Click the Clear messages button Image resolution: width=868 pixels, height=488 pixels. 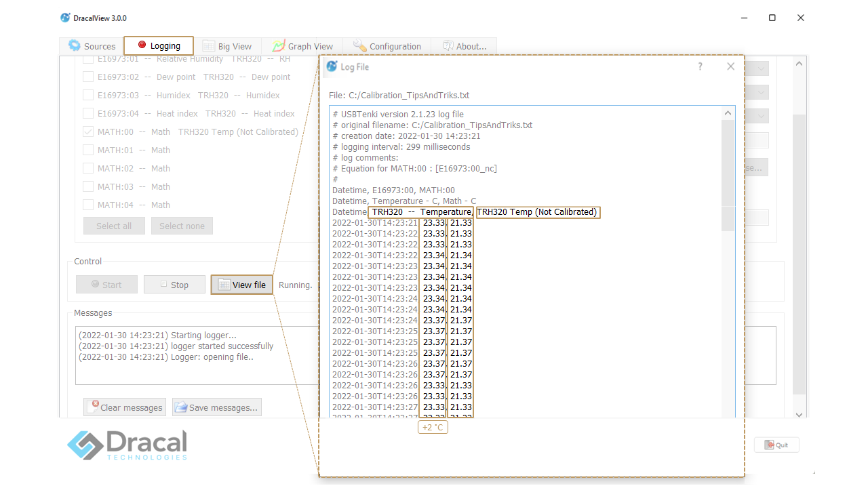[x=125, y=407]
